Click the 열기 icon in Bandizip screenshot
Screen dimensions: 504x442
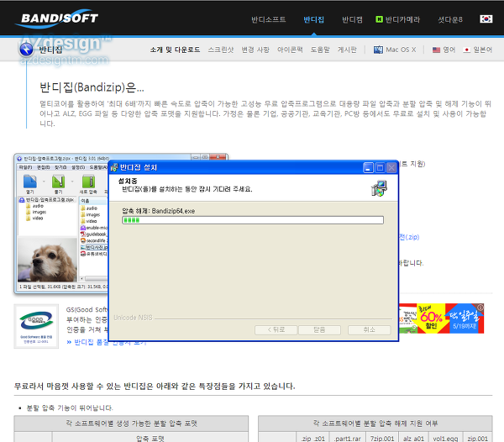[x=30, y=182]
